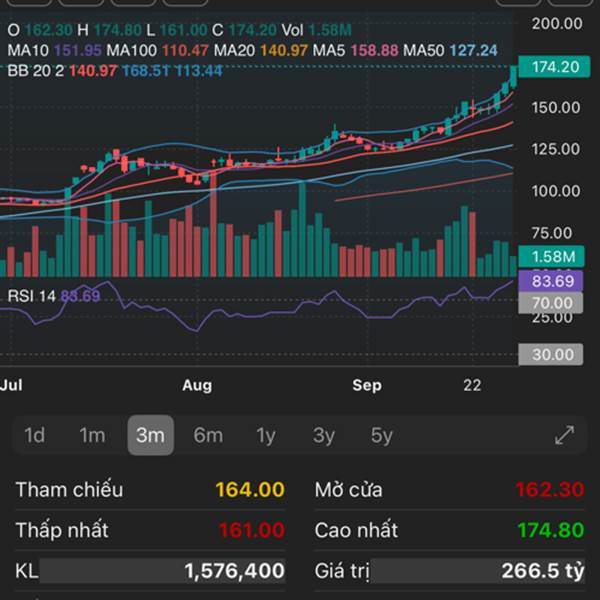Screen dimensions: 600x600
Task: Show the 1y price history
Action: [266, 435]
